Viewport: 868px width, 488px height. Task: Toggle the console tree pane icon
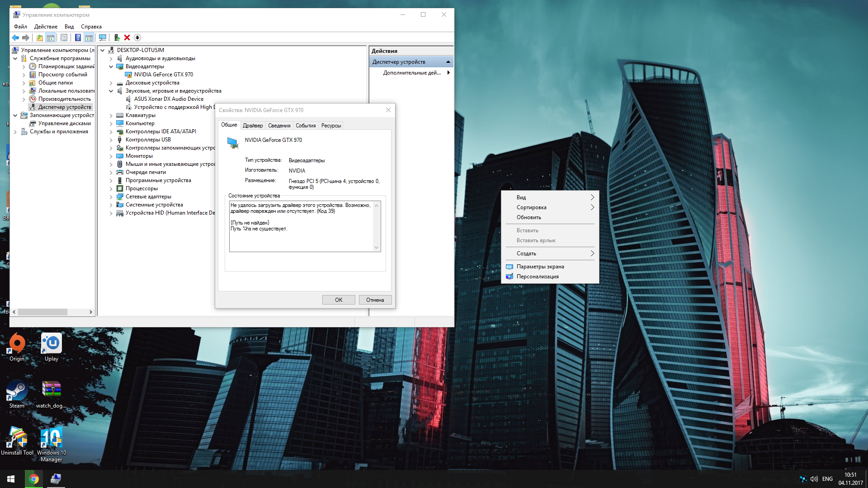51,38
